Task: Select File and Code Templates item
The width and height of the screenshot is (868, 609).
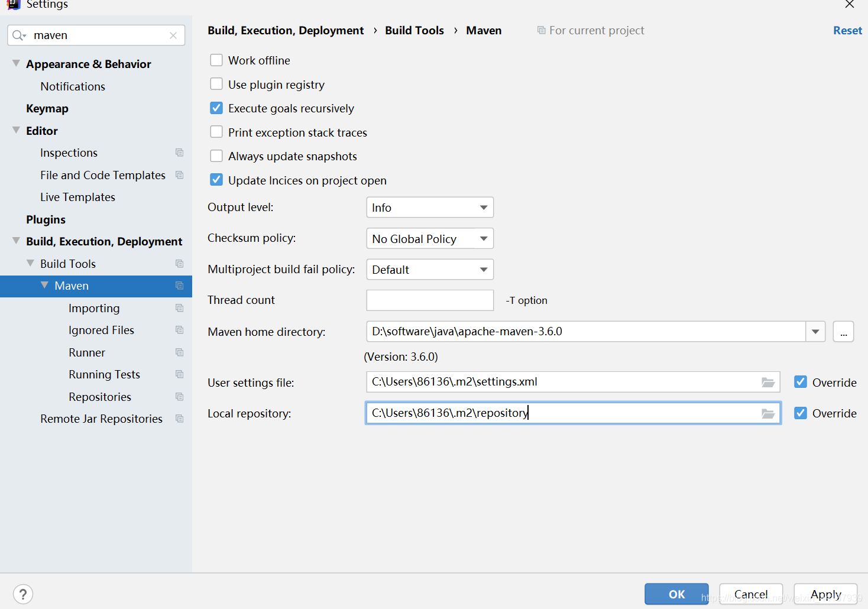Action: pos(103,175)
